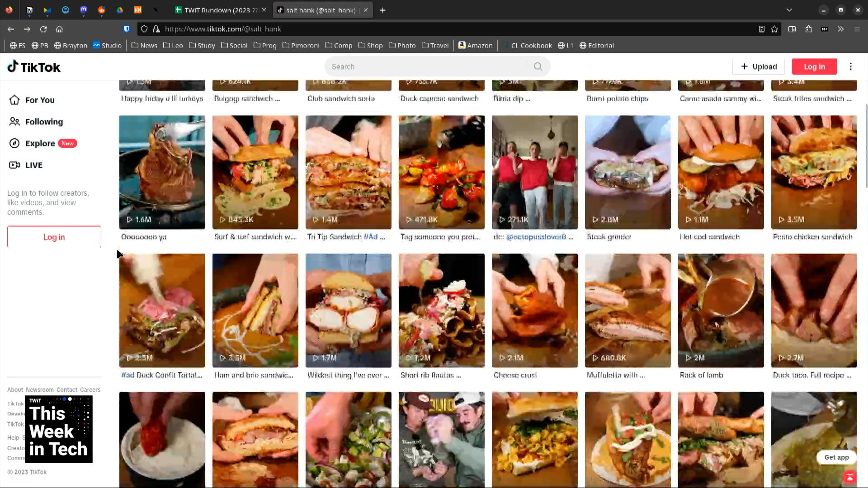The image size is (868, 488).
Task: Open the Firefox hamburger menu
Action: point(857,29)
